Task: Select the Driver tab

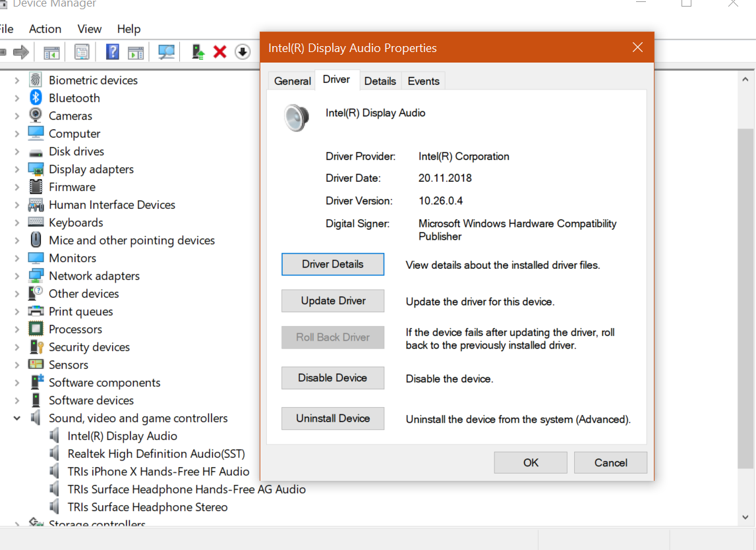Action: pyautogui.click(x=337, y=80)
